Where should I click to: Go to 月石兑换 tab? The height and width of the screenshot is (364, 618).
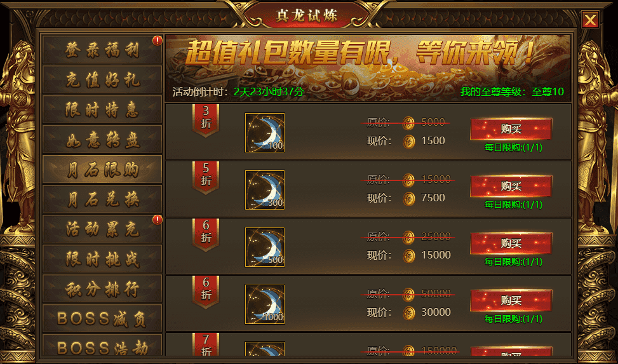102,199
